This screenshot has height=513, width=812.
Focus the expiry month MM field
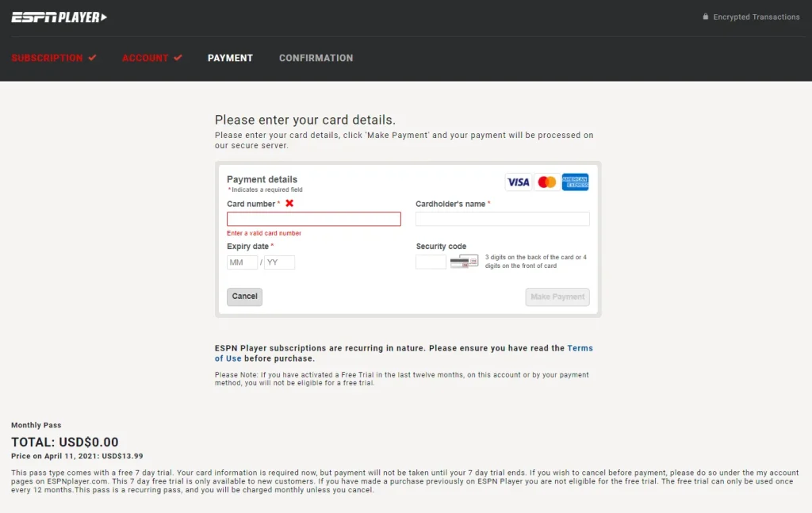[242, 262]
